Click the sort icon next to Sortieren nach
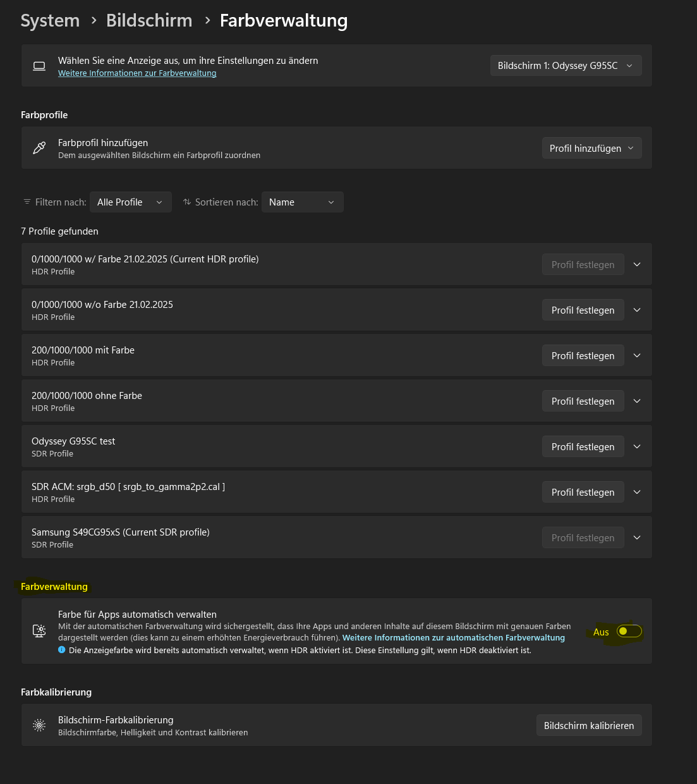 pyautogui.click(x=187, y=202)
